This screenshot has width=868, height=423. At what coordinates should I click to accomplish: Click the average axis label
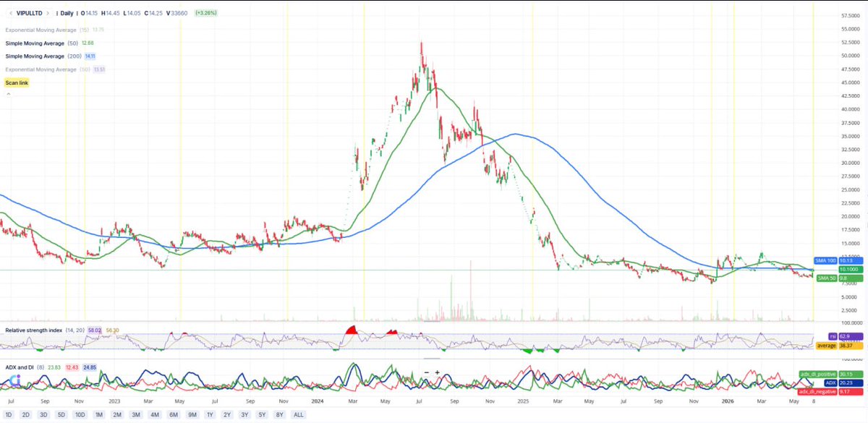point(827,346)
